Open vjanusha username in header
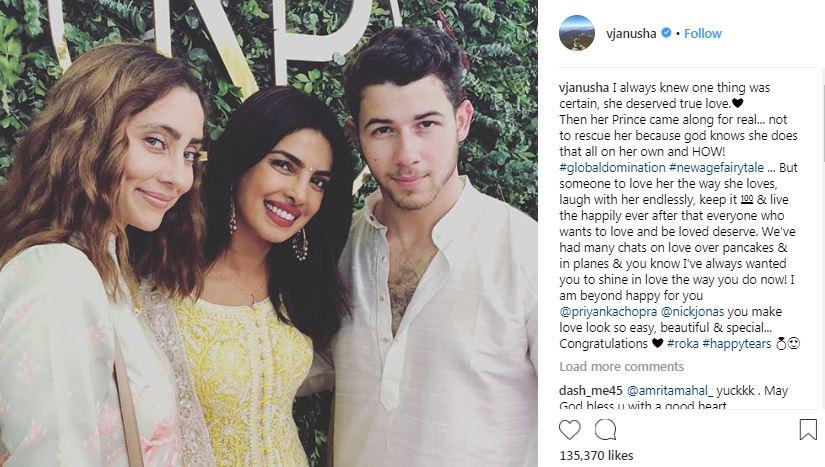 coord(631,34)
